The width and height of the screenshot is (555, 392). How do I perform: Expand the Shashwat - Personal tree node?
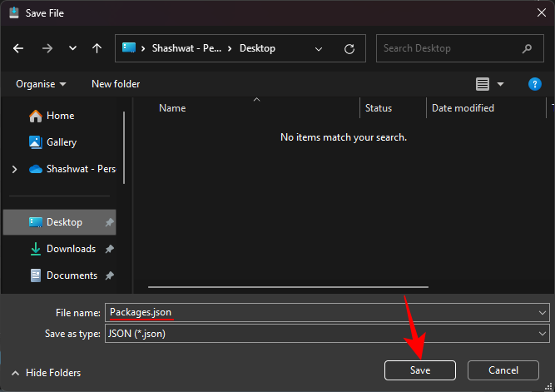[14, 169]
